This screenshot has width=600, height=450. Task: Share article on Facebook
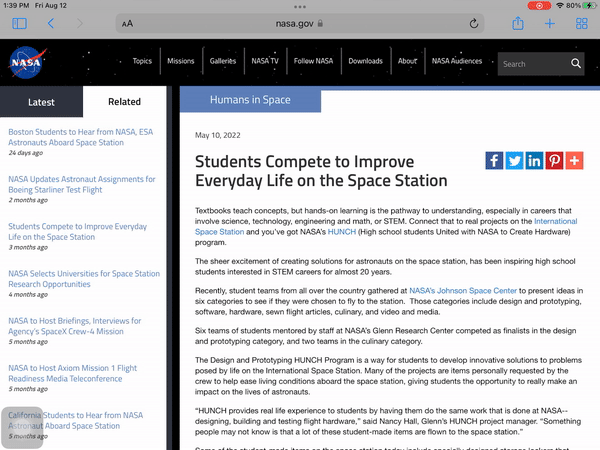pyautogui.click(x=494, y=161)
